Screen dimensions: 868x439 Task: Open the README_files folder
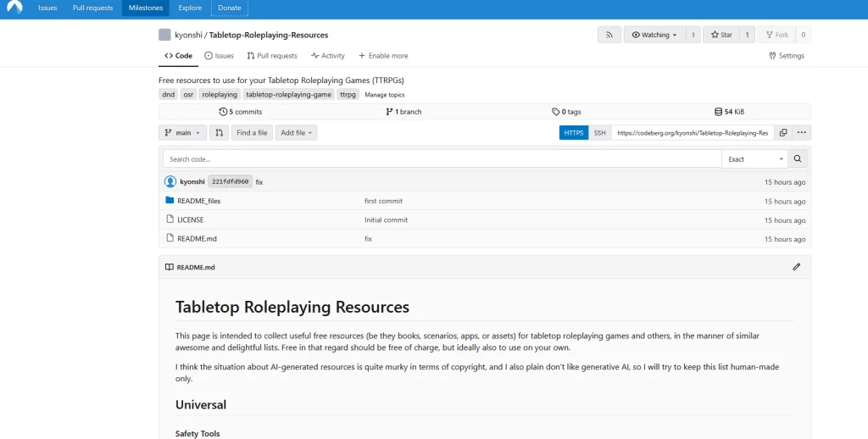[198, 201]
